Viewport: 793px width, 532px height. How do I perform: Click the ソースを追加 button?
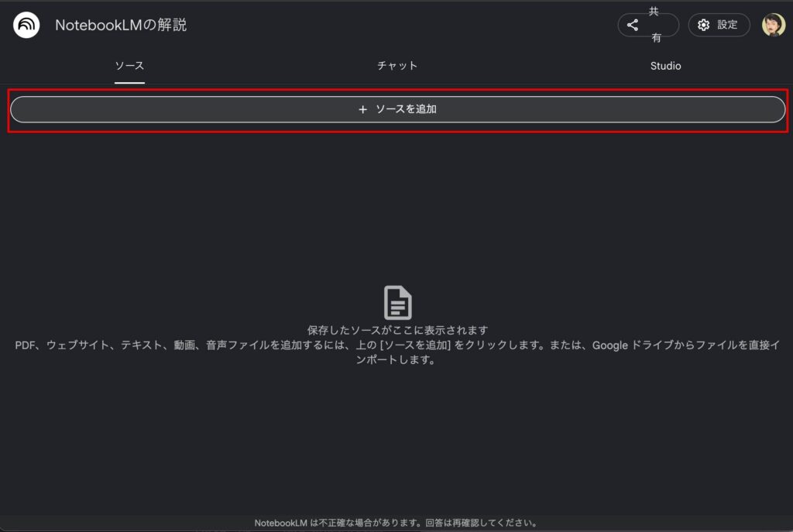tap(397, 109)
